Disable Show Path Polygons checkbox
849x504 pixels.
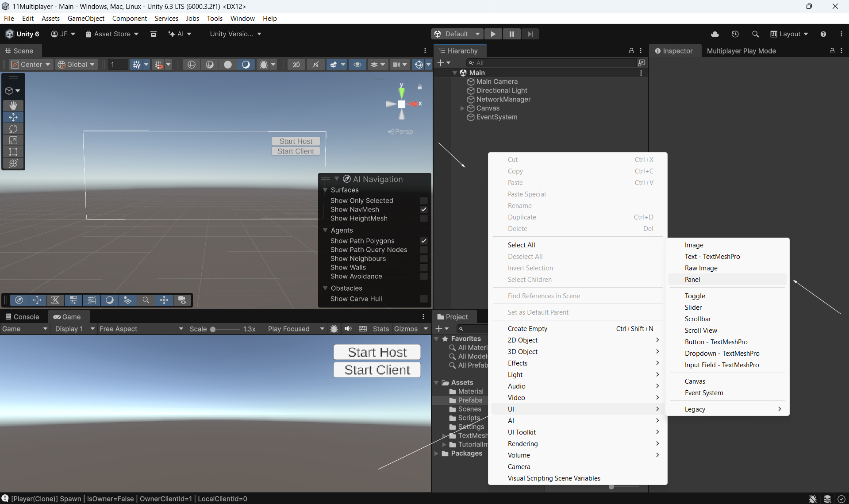pos(423,241)
